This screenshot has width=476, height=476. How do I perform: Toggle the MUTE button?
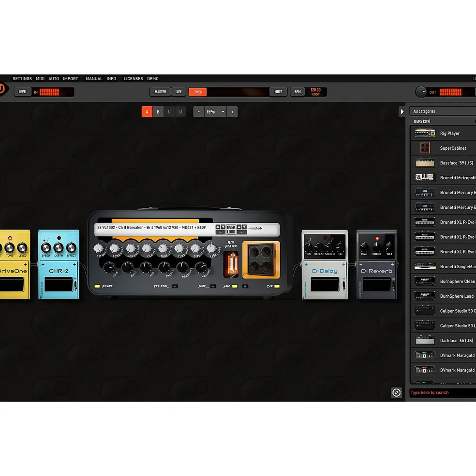pos(278,92)
